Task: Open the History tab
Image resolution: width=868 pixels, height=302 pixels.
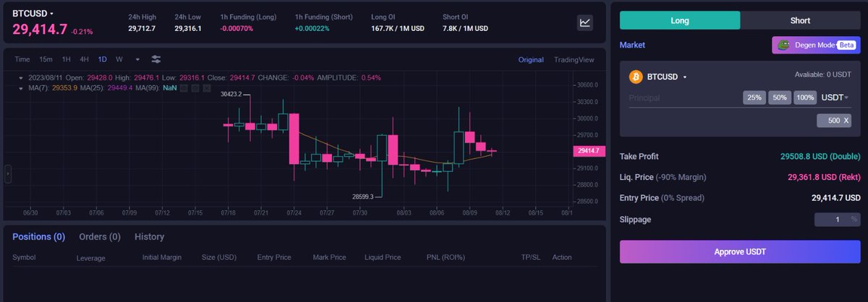Action: (x=149, y=236)
